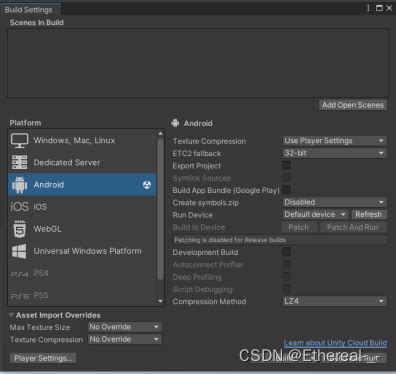
Task: Click the PS5 logo icon
Action: pos(19,296)
